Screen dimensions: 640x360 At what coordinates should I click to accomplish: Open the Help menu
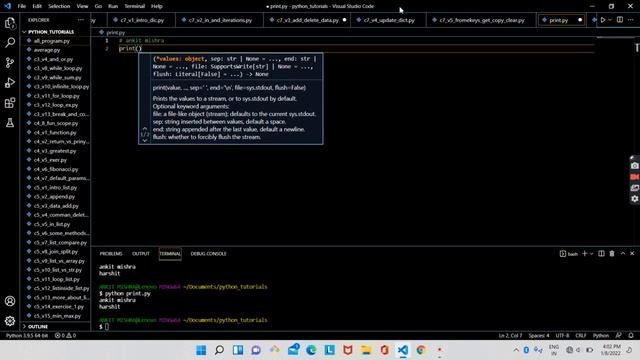[x=157, y=6]
